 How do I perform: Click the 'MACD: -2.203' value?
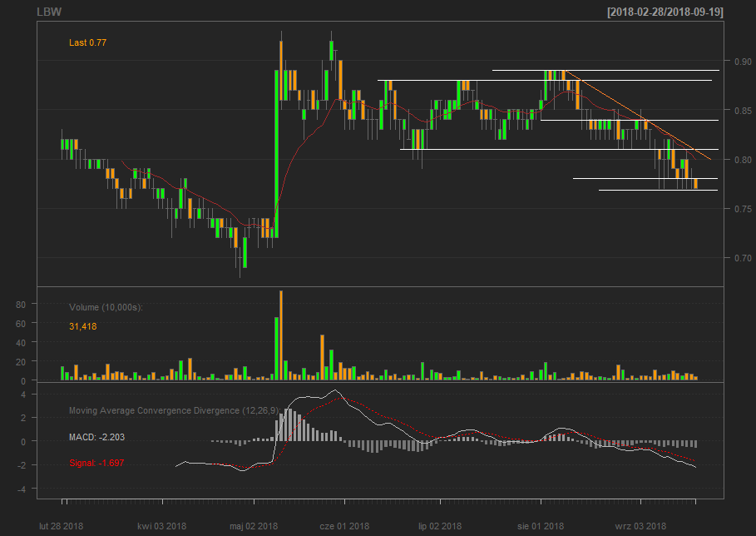[x=97, y=437]
